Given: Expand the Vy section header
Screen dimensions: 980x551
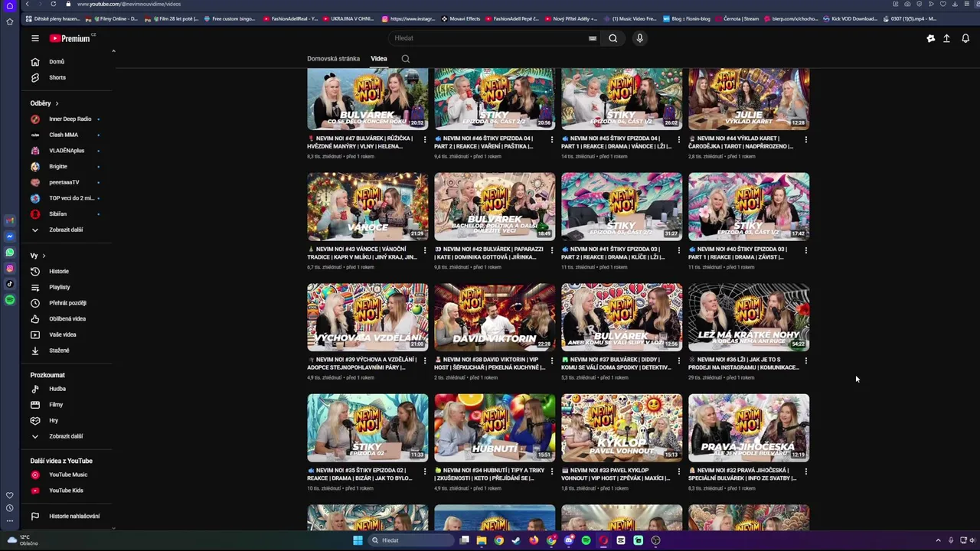Looking at the screenshot, I should (38, 256).
